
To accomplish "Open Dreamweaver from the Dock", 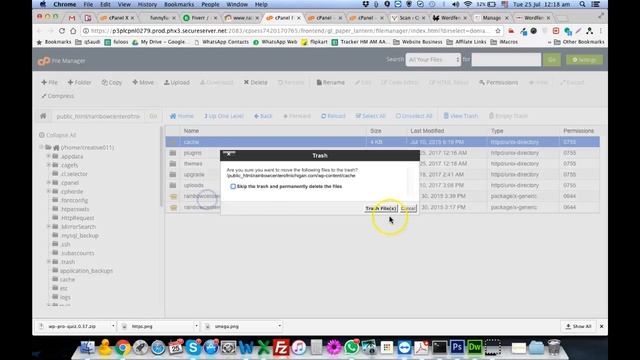I will click(474, 347).
